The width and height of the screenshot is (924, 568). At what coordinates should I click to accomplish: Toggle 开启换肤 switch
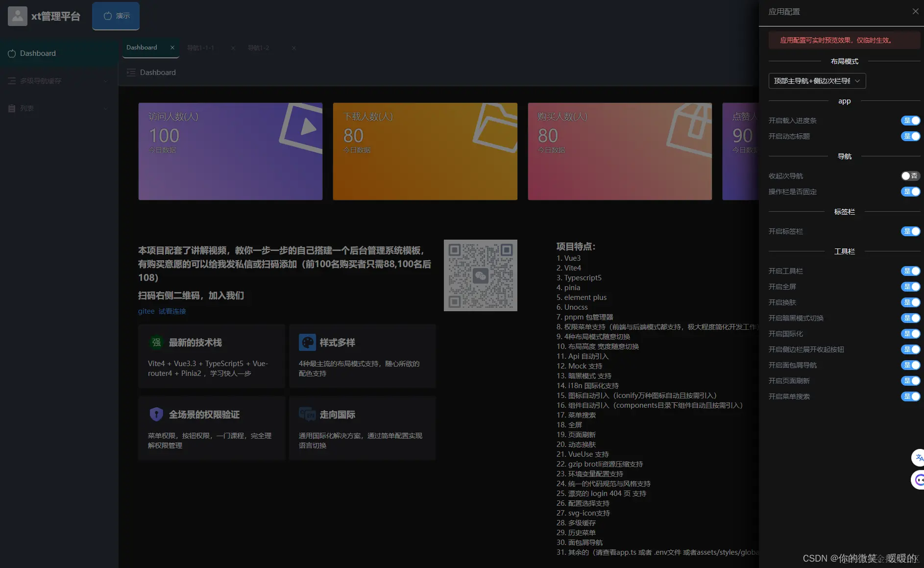[911, 302]
